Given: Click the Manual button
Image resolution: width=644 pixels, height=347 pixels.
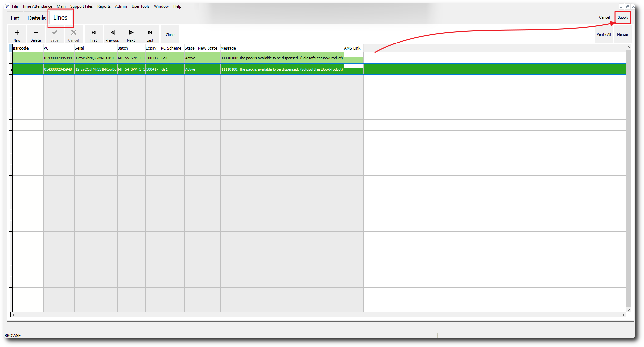Looking at the screenshot, I should pyautogui.click(x=623, y=34).
